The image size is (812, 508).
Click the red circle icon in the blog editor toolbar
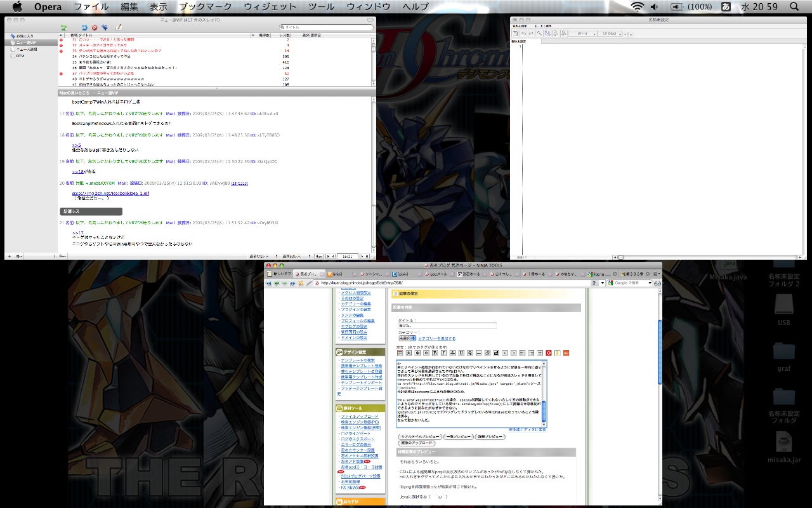coord(548,353)
